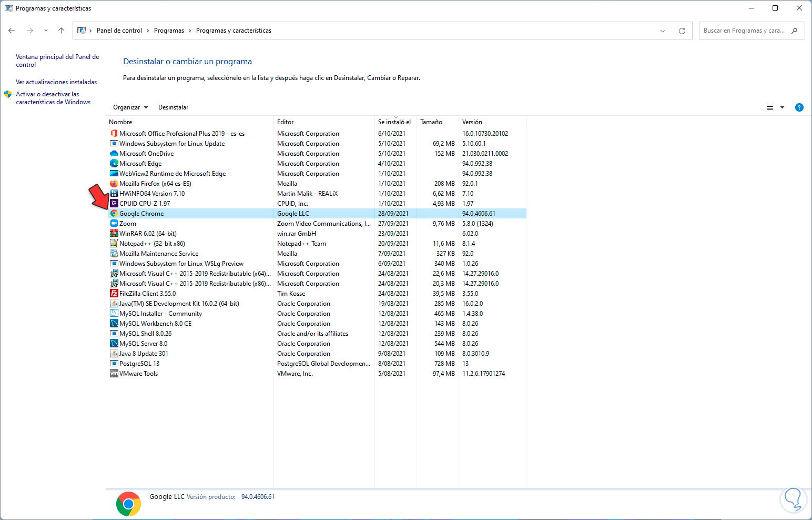Go back to the previous location
Screen dimensions: 812x520
point(12,31)
